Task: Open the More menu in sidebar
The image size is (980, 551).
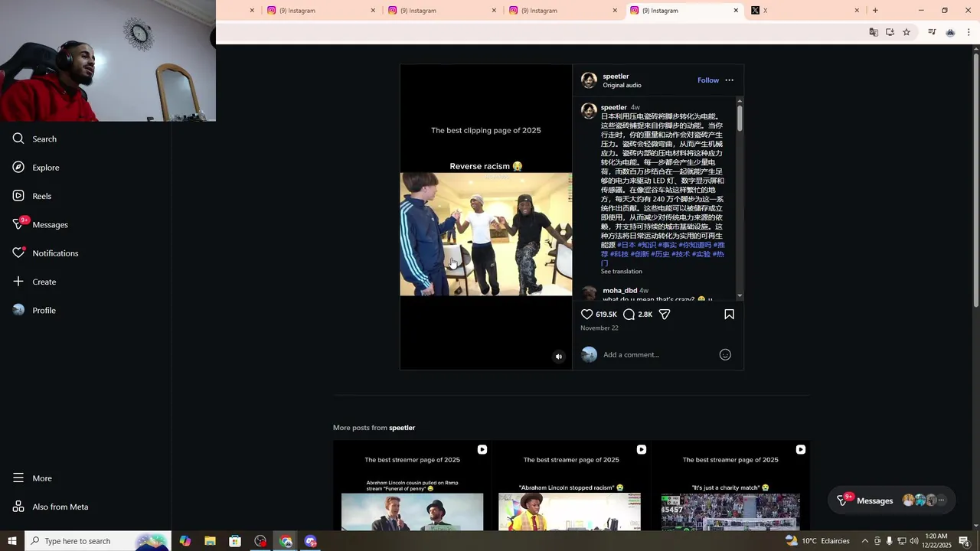Action: [x=32, y=478]
